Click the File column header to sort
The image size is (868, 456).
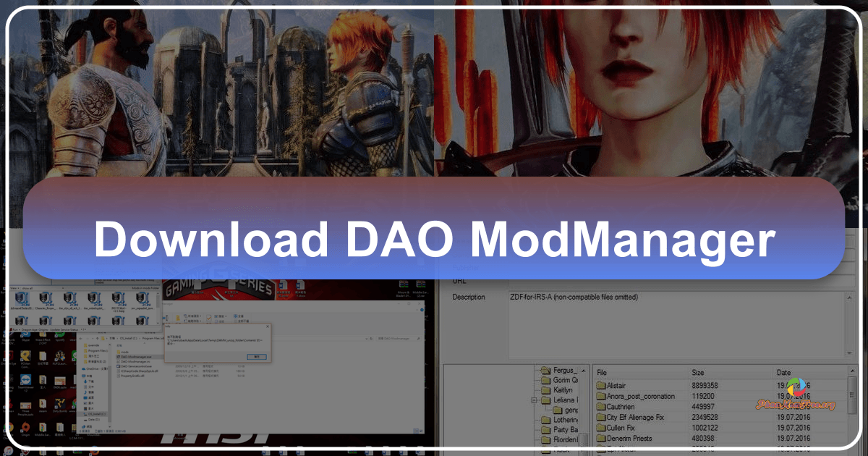click(602, 373)
